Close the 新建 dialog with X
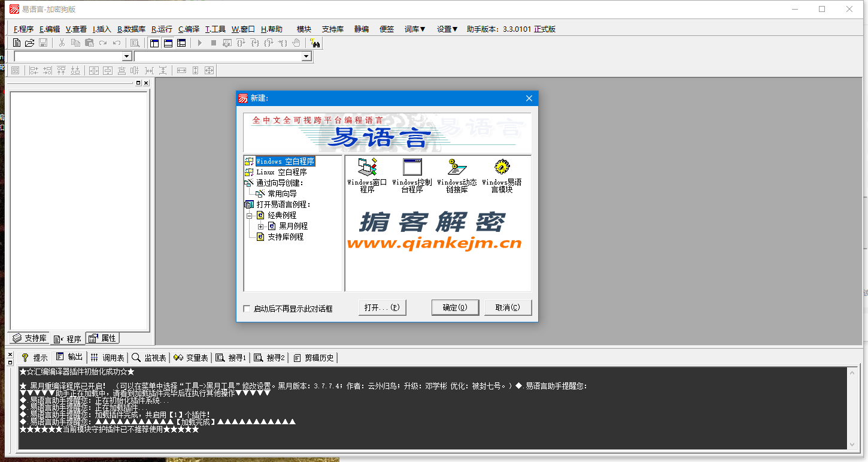This screenshot has height=462, width=868. point(529,98)
